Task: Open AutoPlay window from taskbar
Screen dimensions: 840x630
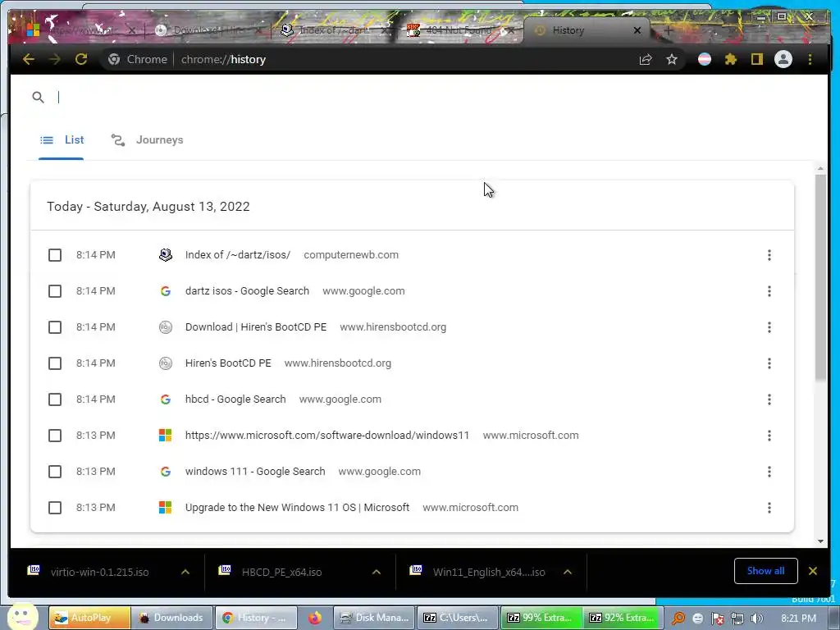Action: coord(89,618)
